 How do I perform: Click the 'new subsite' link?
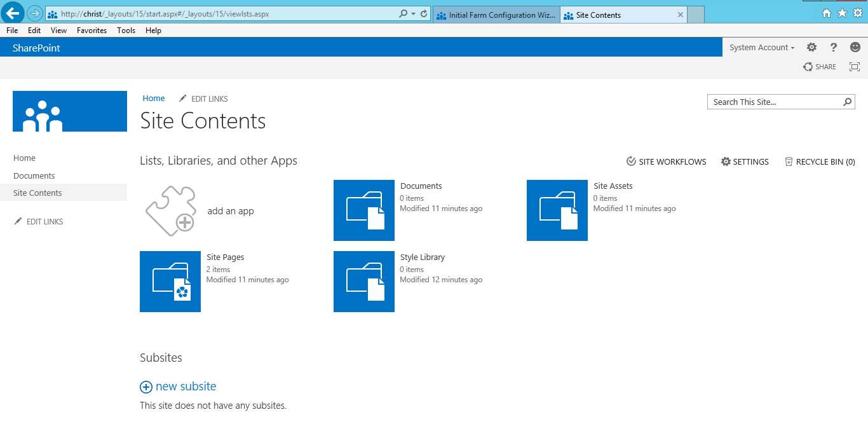[186, 387]
